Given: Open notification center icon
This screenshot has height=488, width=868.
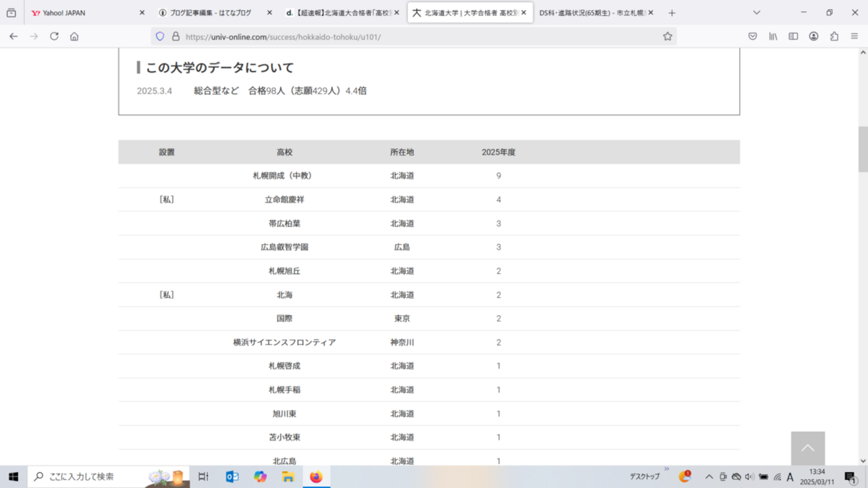Looking at the screenshot, I should click(850, 477).
